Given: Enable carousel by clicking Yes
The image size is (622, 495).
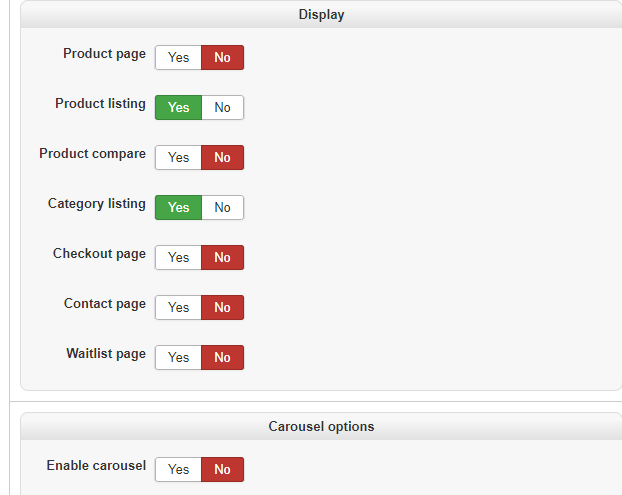Looking at the screenshot, I should 178,470.
